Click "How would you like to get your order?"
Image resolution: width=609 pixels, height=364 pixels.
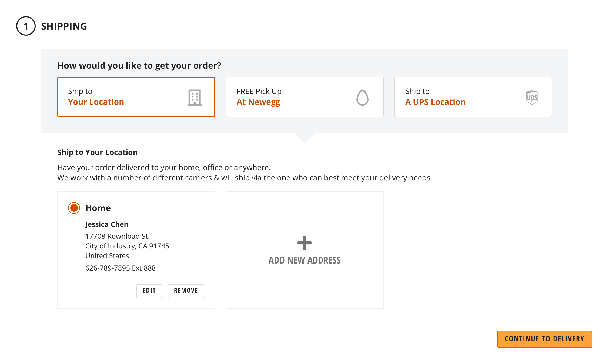tap(139, 66)
